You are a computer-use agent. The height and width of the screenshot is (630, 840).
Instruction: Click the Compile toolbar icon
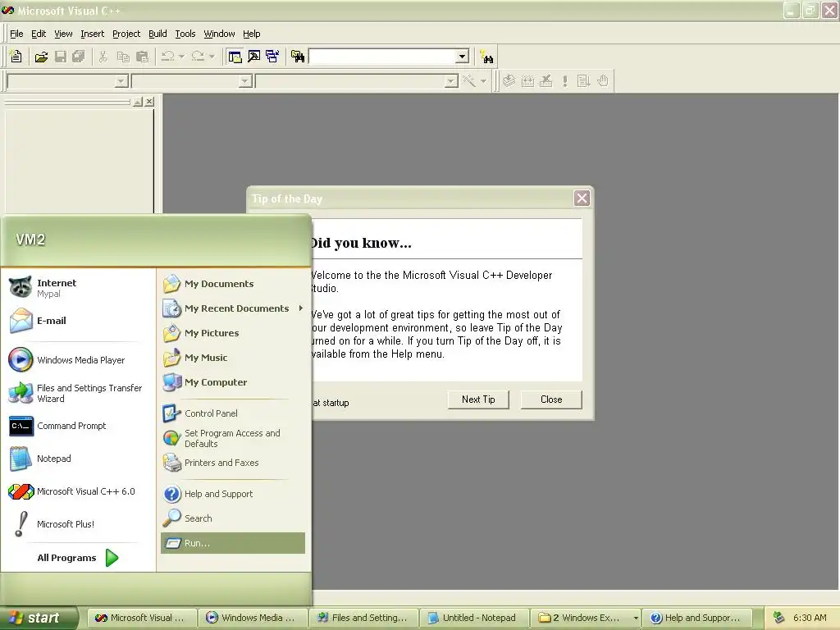pos(509,81)
